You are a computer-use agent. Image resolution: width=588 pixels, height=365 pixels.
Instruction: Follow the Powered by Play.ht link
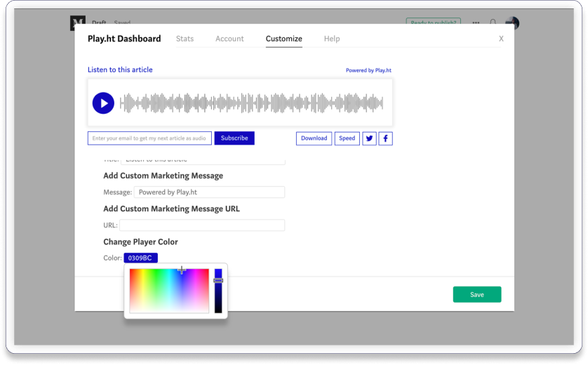click(x=368, y=70)
